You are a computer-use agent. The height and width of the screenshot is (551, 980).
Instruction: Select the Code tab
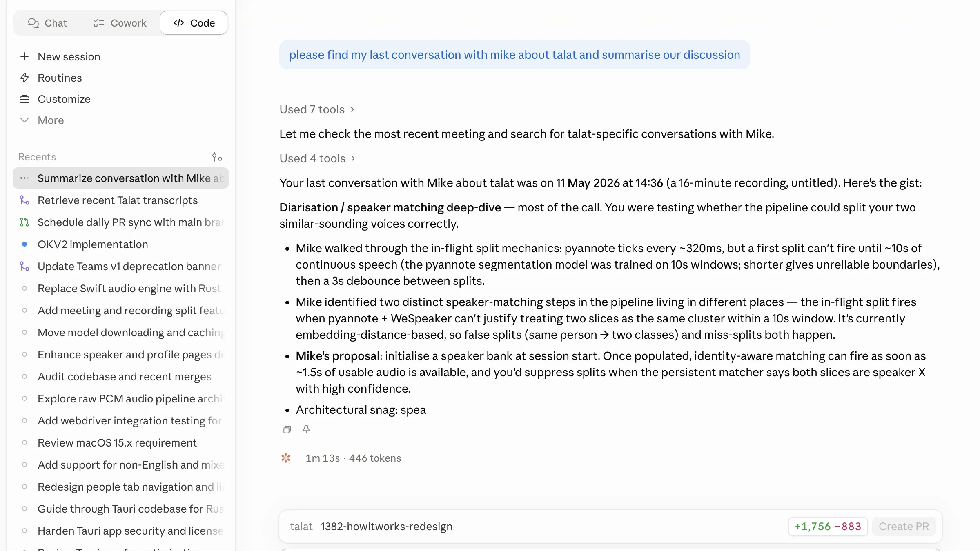tap(194, 23)
